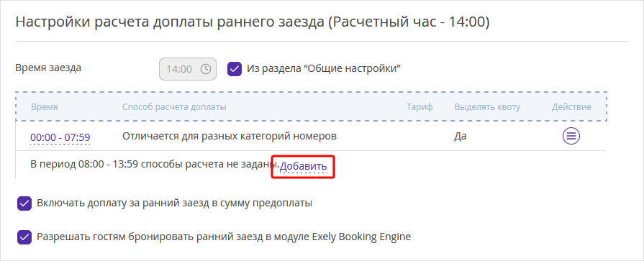This screenshot has width=644, height=261.
Task: Toggle "Разрешать гостям бронировать ранний заезд" checkbox
Action: 24,237
